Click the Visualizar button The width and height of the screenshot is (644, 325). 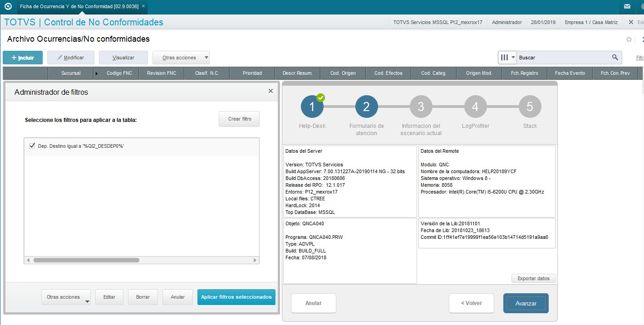point(123,58)
